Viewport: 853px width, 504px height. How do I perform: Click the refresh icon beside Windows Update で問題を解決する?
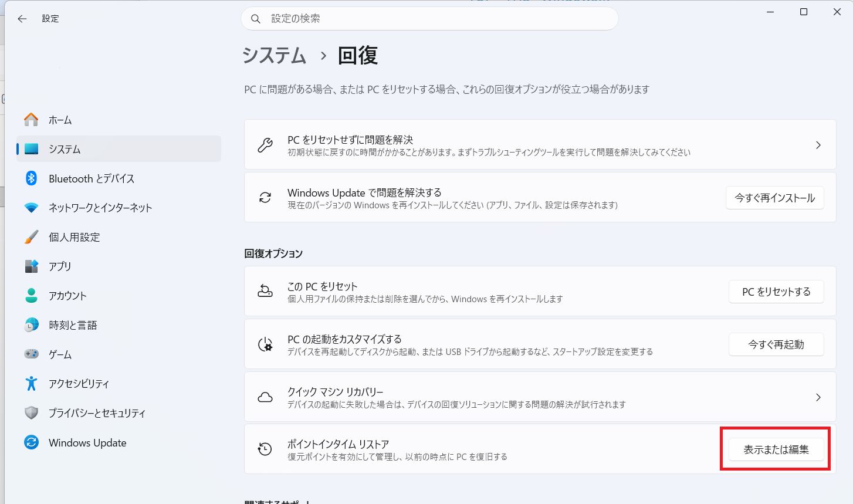pos(265,198)
